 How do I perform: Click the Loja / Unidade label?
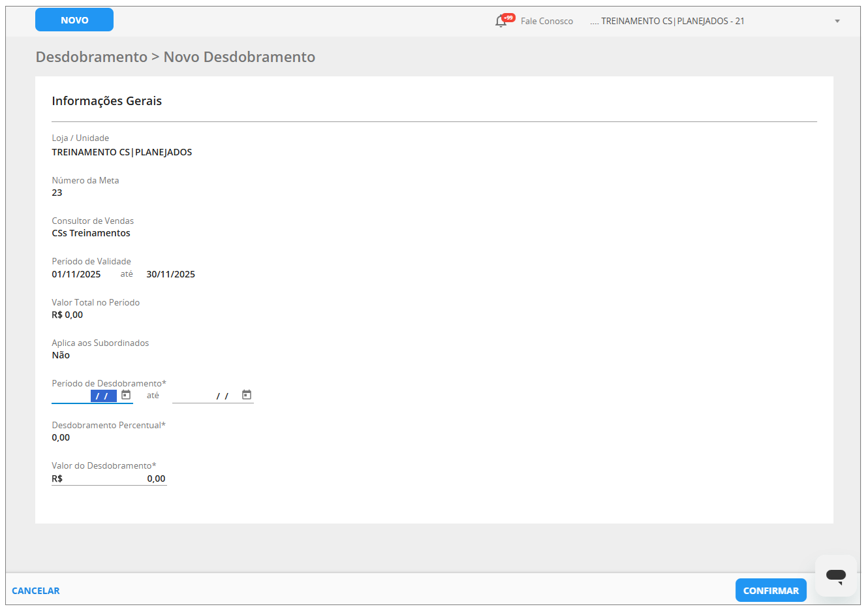(x=80, y=138)
